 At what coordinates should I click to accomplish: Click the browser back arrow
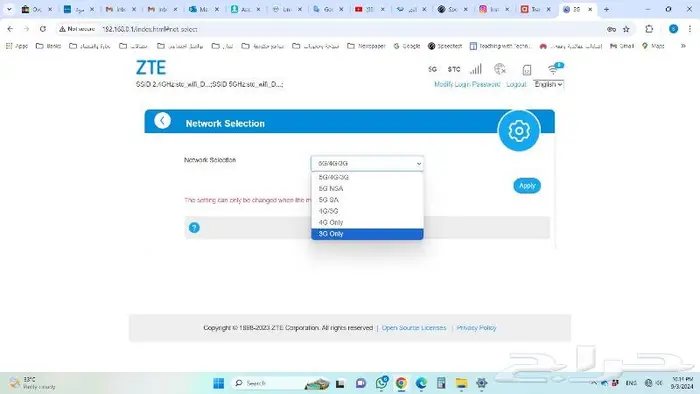(x=10, y=29)
